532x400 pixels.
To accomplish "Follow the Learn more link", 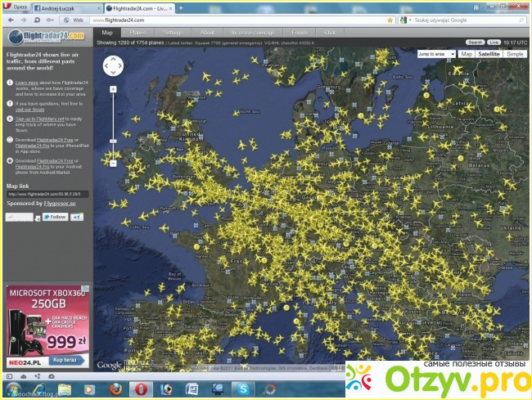I will click(x=26, y=83).
